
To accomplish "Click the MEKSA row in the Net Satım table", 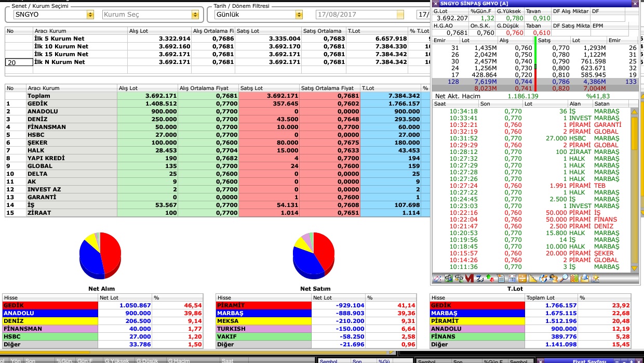I will coord(317,321).
